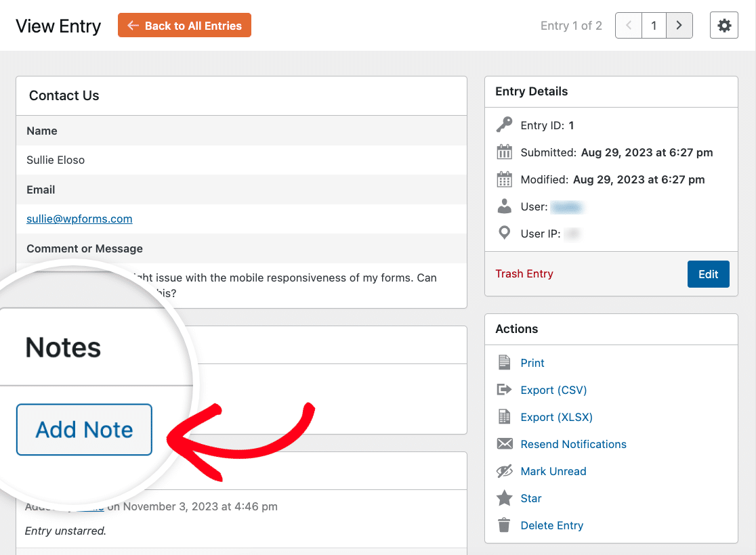Open the settings gear menu
Screen dimensions: 756x555
723,26
